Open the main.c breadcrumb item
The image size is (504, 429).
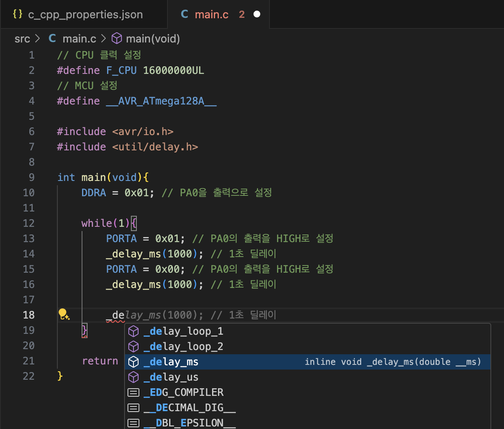(x=79, y=39)
